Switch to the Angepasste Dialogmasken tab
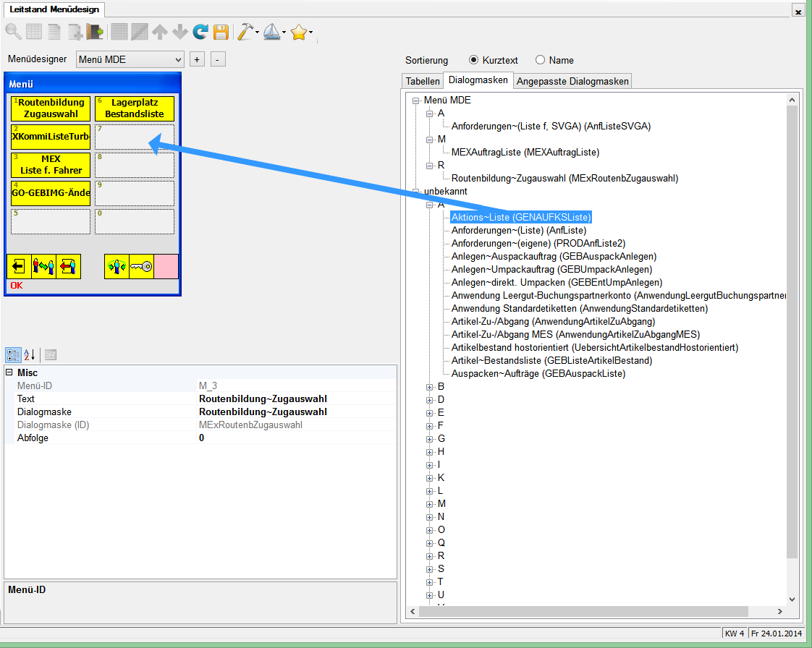The image size is (812, 648). [x=572, y=81]
